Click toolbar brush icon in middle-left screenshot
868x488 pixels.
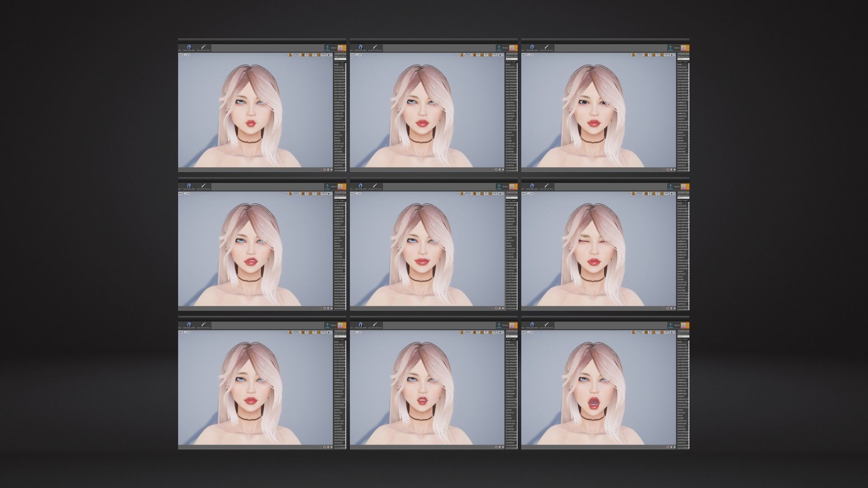coord(203,186)
